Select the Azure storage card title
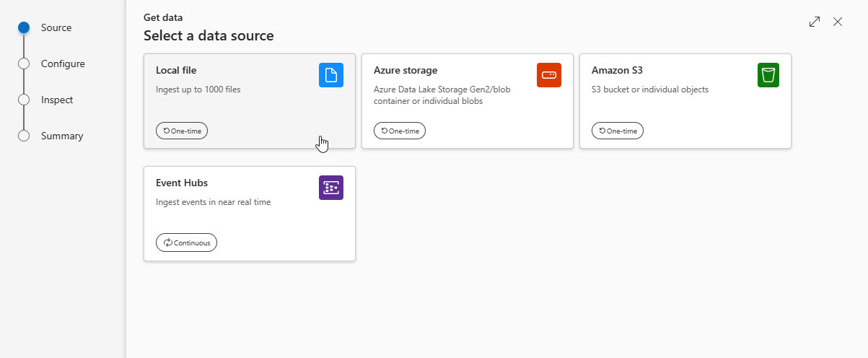The width and height of the screenshot is (868, 358). click(x=405, y=70)
